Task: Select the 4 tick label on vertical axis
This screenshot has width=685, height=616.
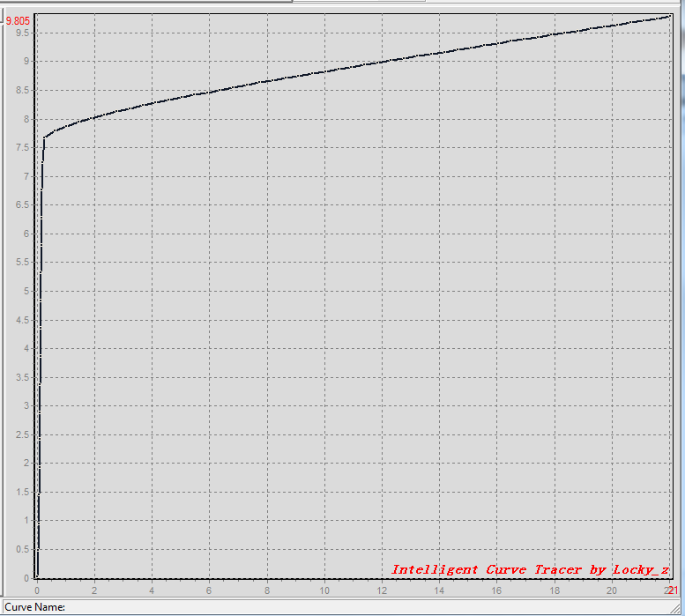Action: coord(26,348)
